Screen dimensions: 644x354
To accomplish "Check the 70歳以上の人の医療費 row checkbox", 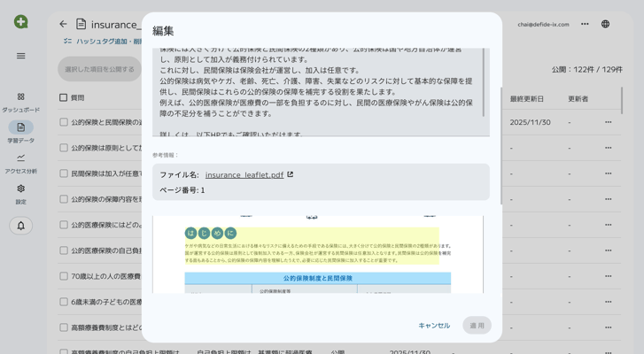I will point(63,276).
